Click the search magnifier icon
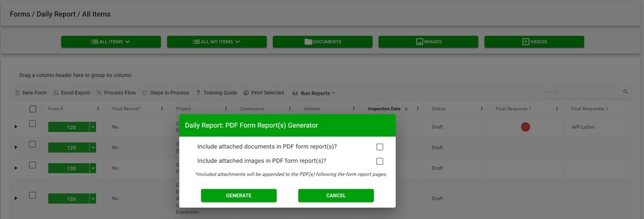 pos(625,92)
